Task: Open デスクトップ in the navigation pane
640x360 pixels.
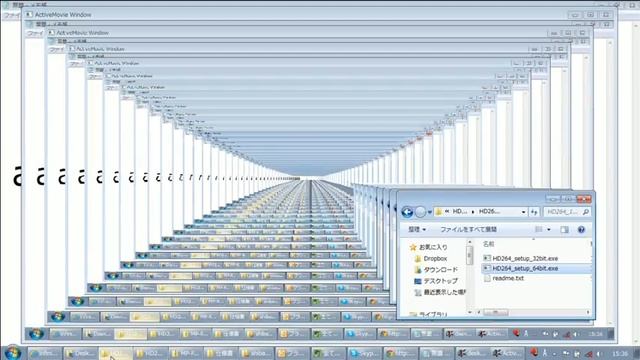Action: [x=436, y=281]
